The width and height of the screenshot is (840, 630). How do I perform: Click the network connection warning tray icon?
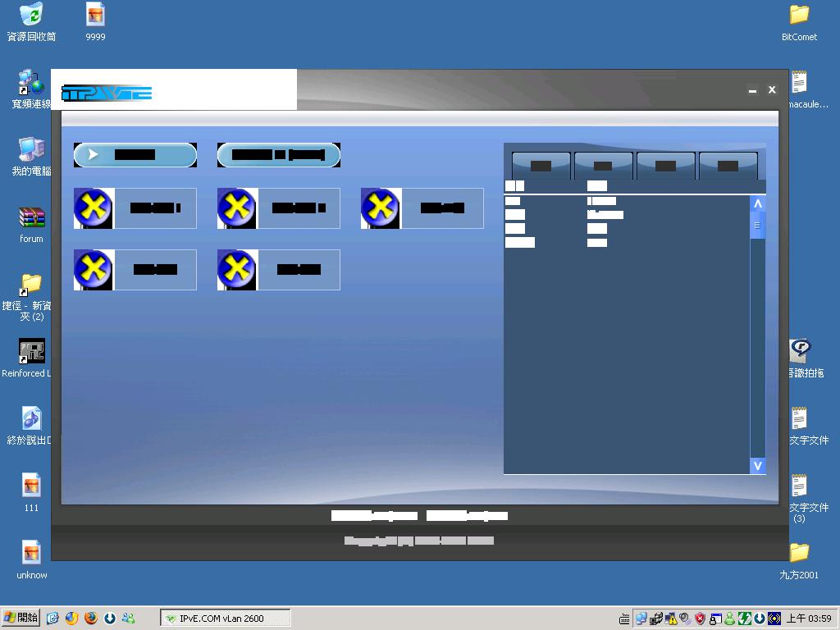670,619
